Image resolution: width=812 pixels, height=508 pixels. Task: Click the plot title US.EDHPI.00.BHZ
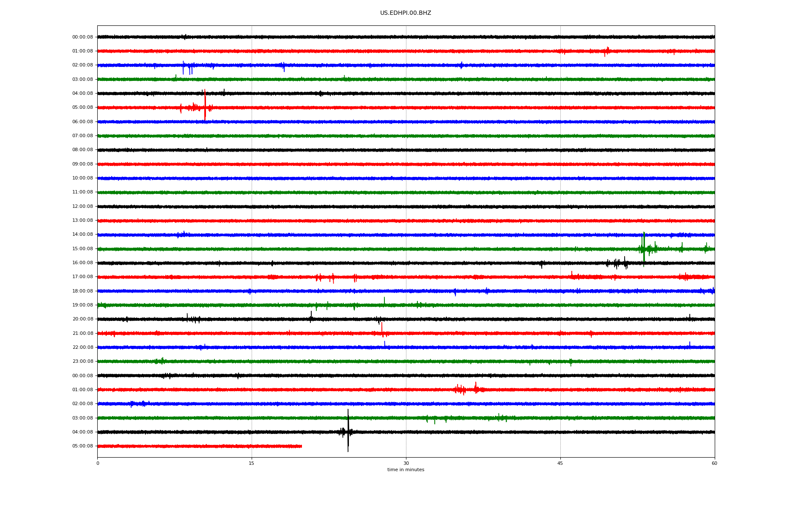point(405,13)
